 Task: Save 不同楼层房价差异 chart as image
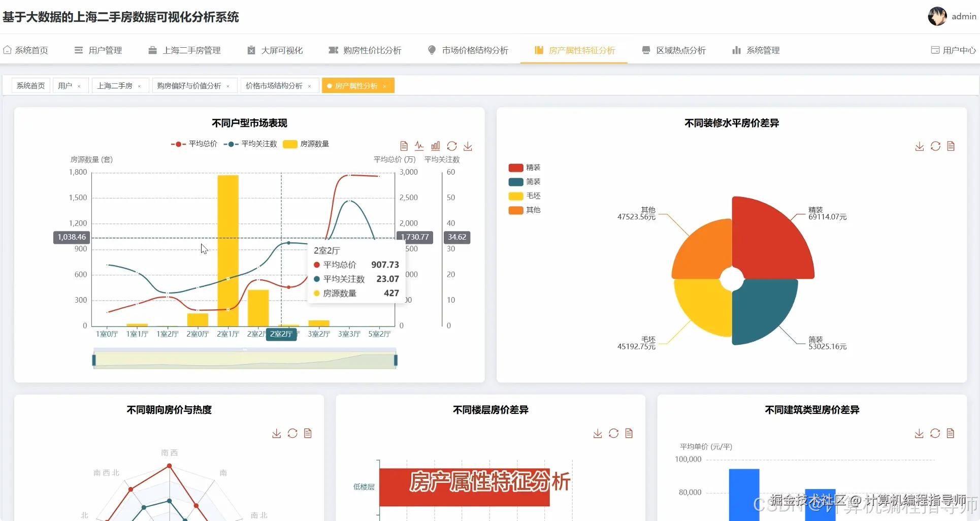pyautogui.click(x=598, y=433)
